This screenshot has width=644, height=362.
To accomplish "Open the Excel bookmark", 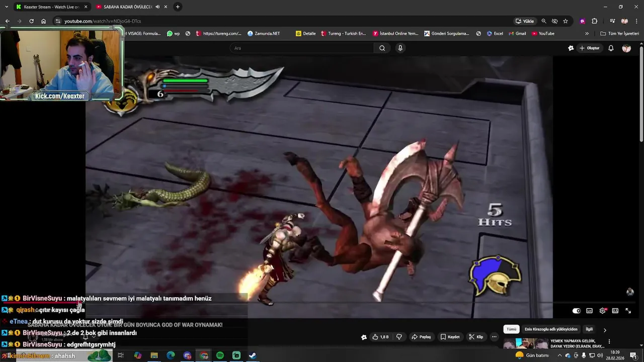I will [495, 34].
